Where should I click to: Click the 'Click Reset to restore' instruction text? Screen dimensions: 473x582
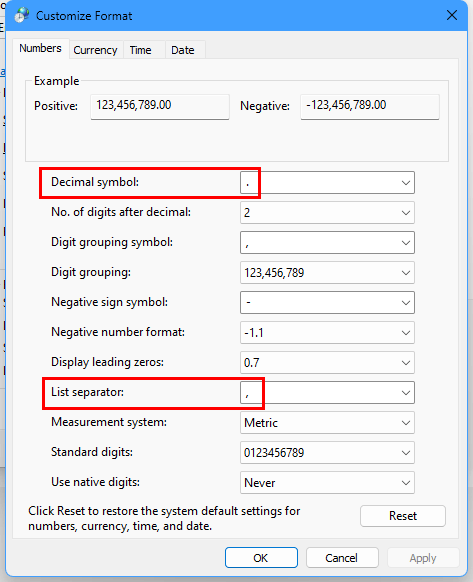pos(164,519)
